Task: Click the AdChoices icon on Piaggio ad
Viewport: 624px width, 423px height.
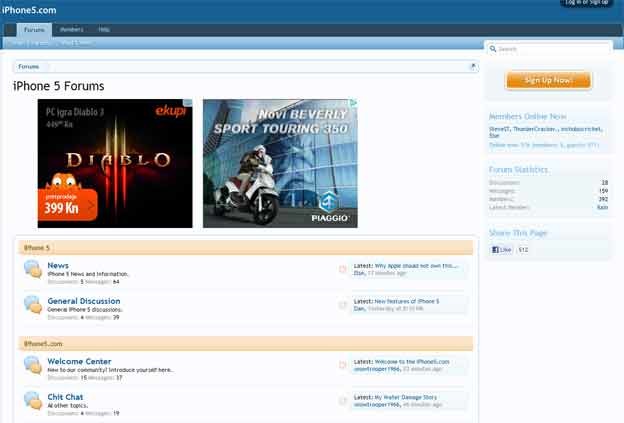Action: coord(352,103)
